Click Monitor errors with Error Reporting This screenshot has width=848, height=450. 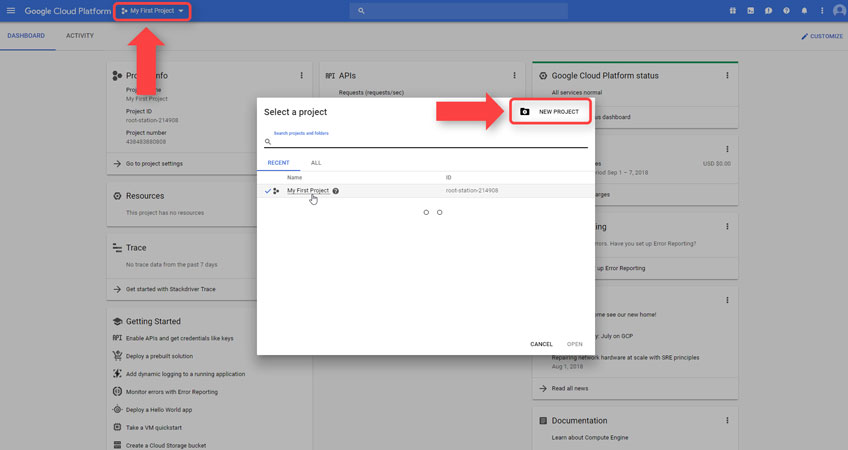coord(171,392)
